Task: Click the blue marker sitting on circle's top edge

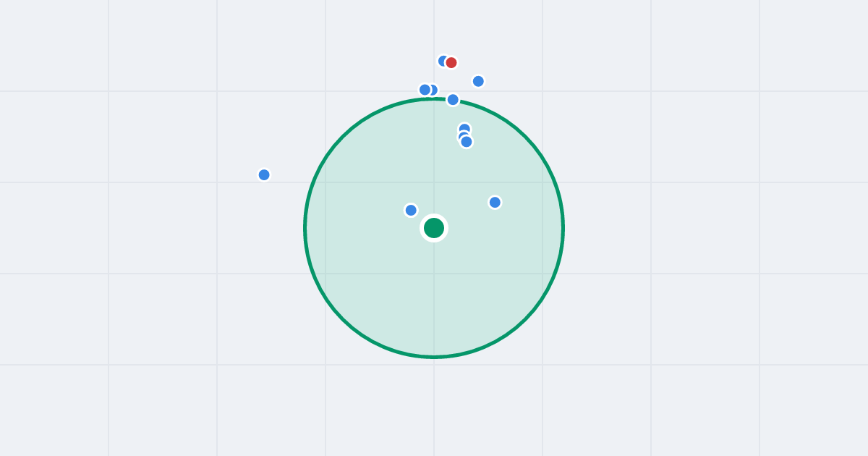Action: click(453, 99)
